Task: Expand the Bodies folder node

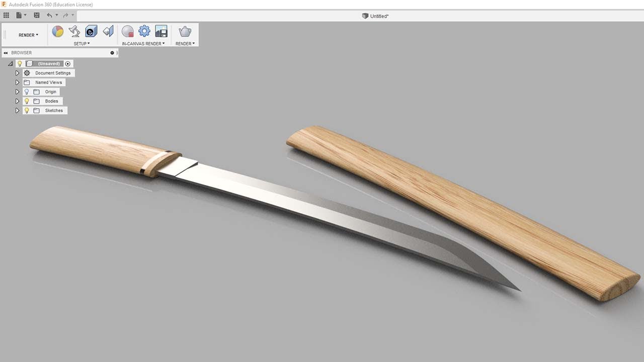Action: (17, 101)
